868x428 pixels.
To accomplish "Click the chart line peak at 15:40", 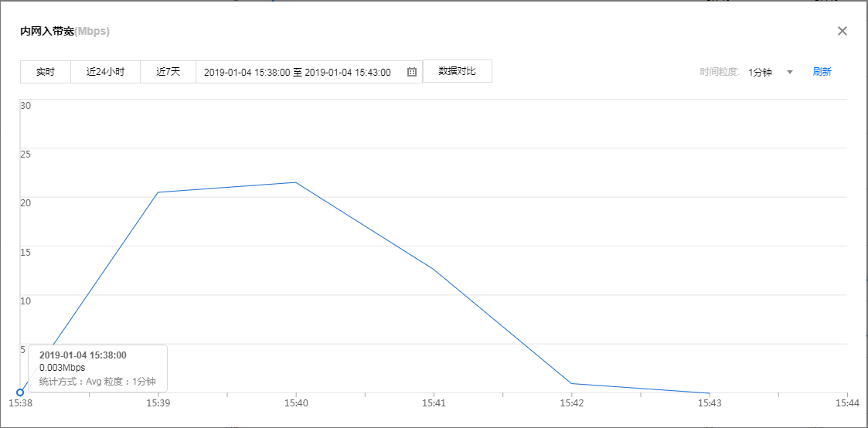I will [x=296, y=182].
